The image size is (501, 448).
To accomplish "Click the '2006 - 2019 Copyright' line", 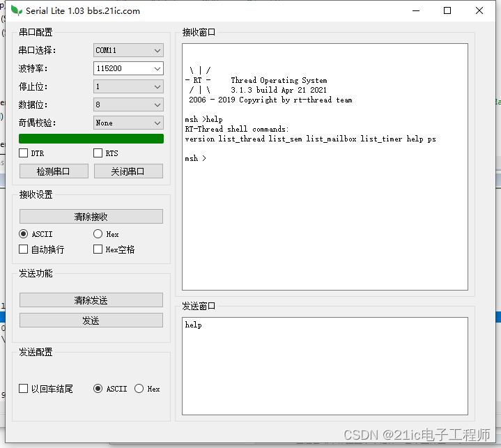I will tap(270, 100).
